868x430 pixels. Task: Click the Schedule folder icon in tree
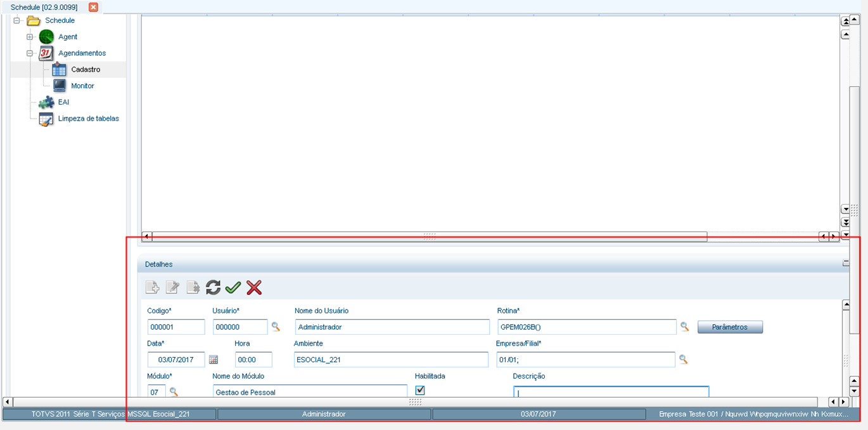click(x=34, y=20)
